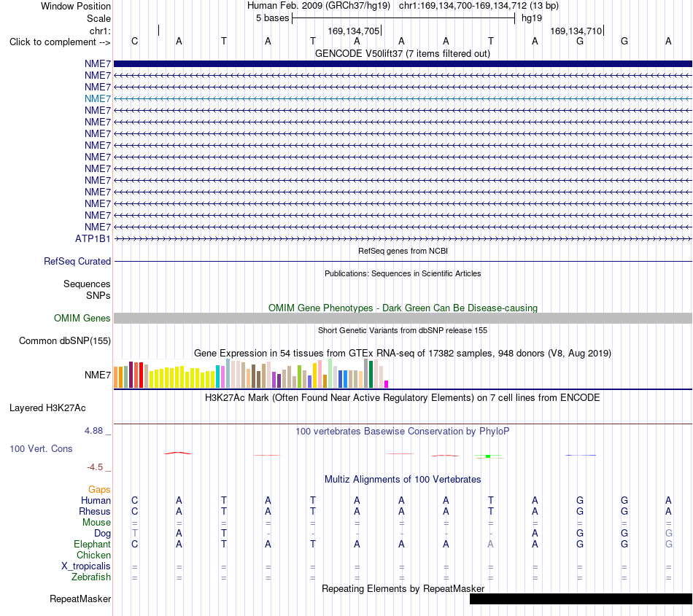Click the NME7 label beside the GTEx chart
Image resolution: width=693 pixels, height=616 pixels.
pos(98,375)
